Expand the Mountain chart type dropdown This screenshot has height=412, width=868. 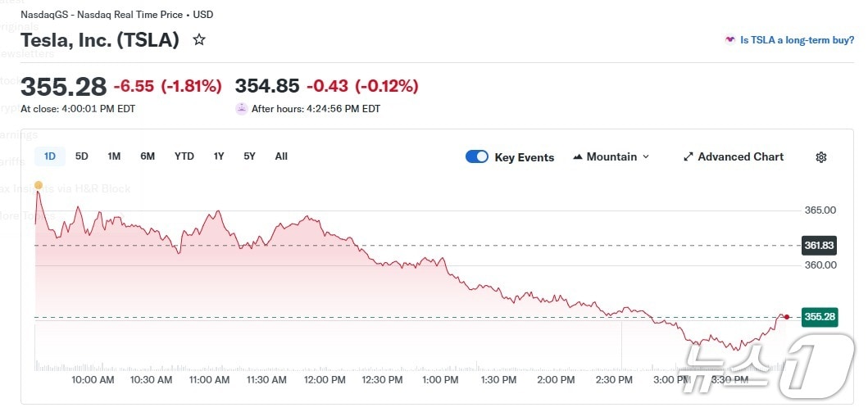pos(646,156)
